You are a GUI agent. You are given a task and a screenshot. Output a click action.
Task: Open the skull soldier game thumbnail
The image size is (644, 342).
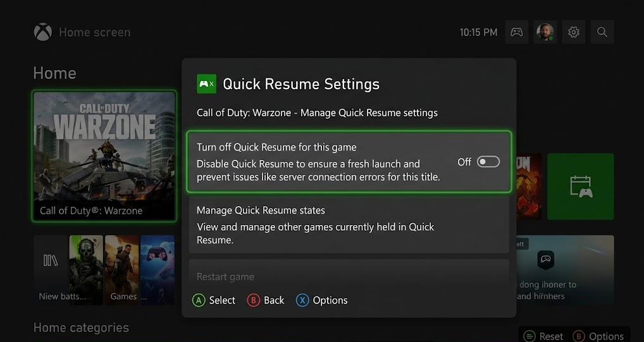(86, 270)
